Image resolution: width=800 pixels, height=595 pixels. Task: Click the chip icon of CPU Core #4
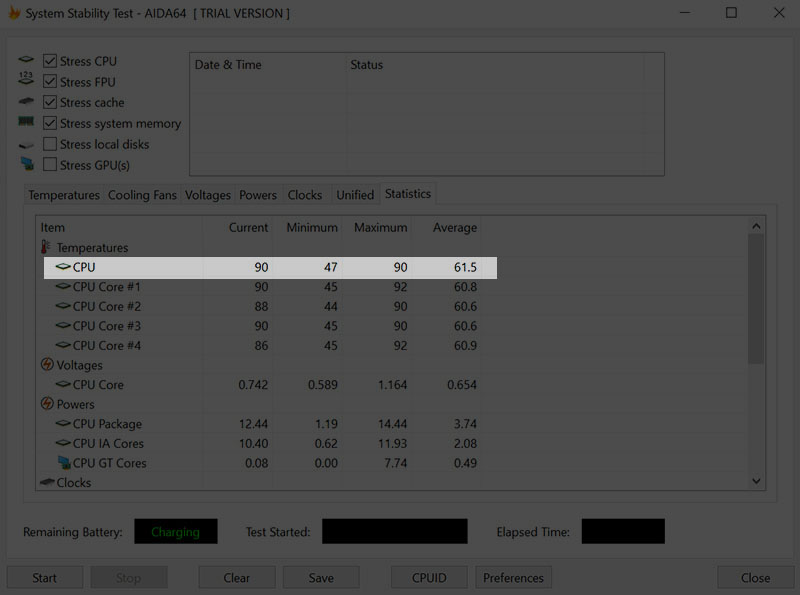[x=63, y=345]
